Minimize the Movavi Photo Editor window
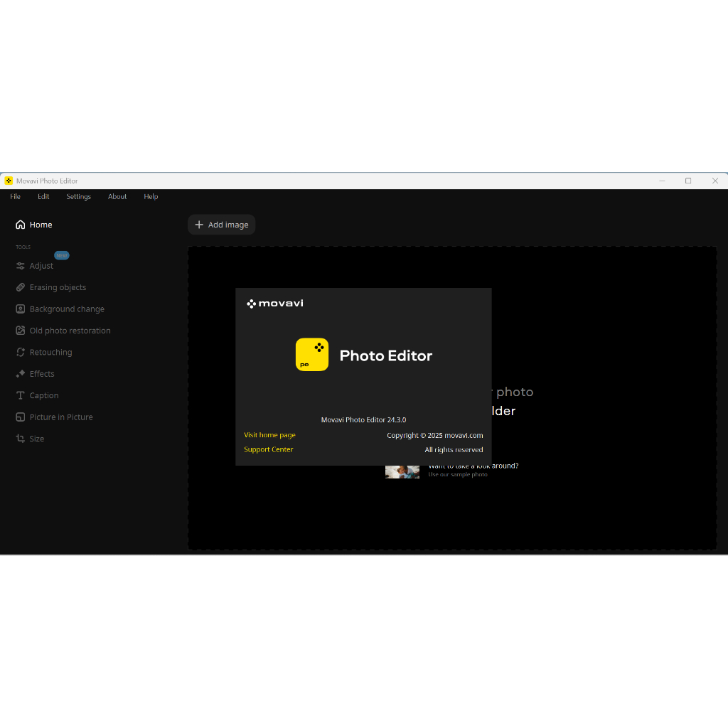The image size is (728, 728). [662, 181]
